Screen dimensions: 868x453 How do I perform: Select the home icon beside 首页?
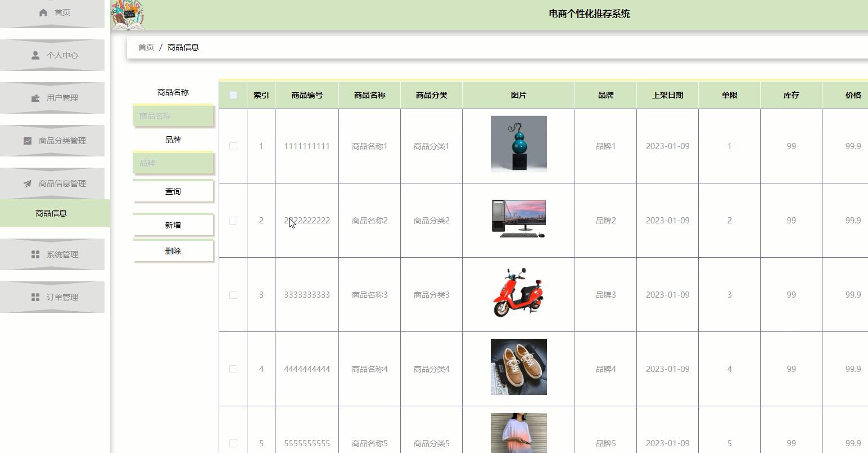(x=43, y=12)
